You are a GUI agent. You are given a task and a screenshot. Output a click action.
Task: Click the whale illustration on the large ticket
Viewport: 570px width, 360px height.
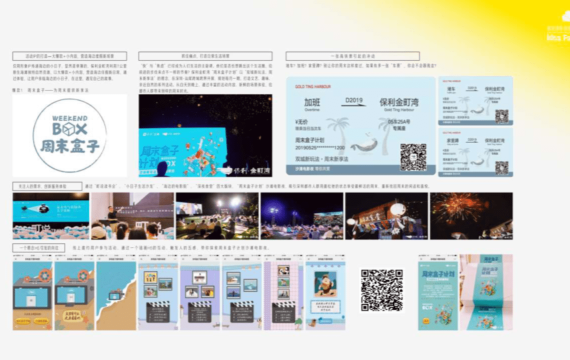(365, 144)
